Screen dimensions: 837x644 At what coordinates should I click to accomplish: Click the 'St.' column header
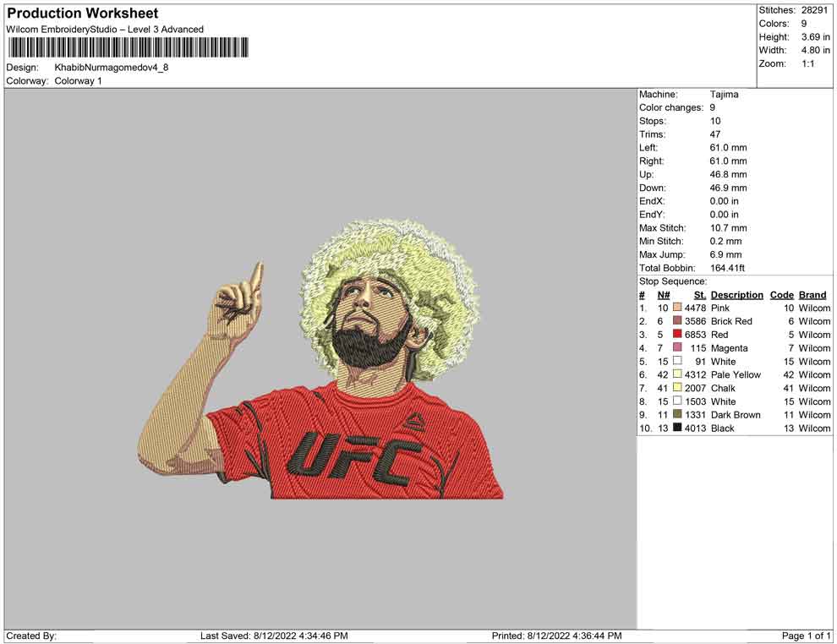pyautogui.click(x=700, y=295)
